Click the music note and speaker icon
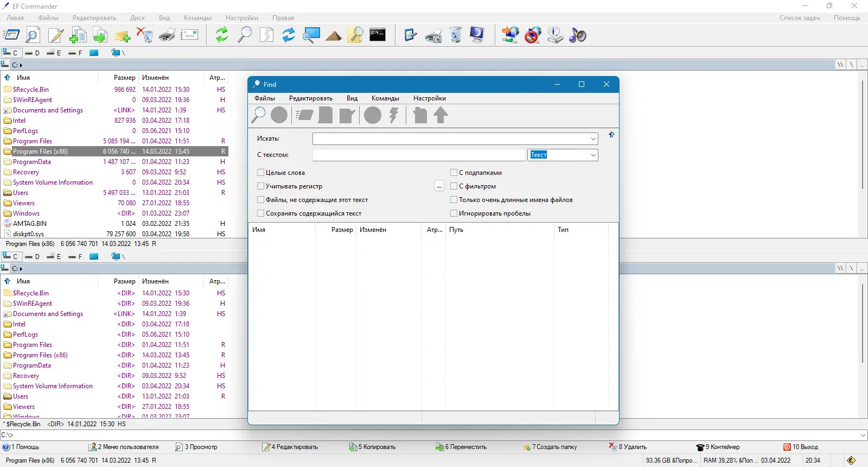This screenshot has height=467, width=868. (x=578, y=35)
